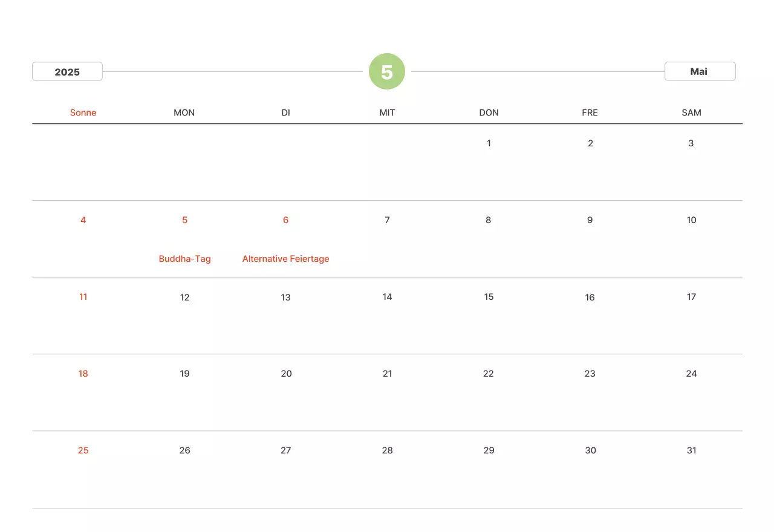The width and height of the screenshot is (774, 532).
Task: Click the 2025 year box
Action: (x=67, y=71)
